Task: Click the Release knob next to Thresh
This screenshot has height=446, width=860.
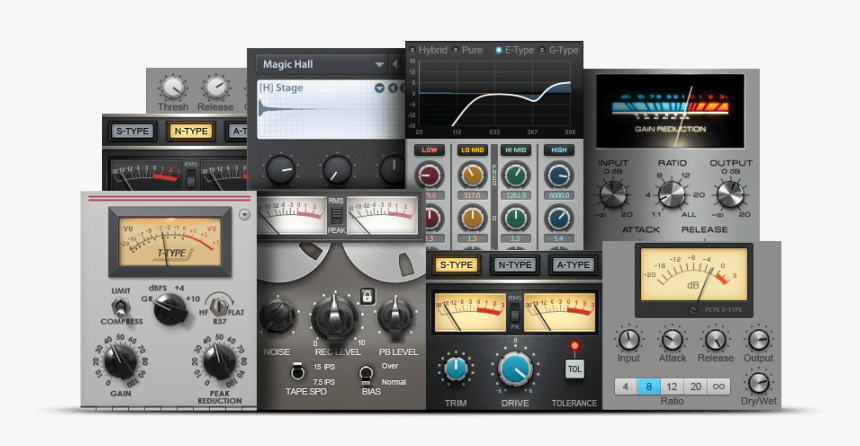Action: point(216,88)
